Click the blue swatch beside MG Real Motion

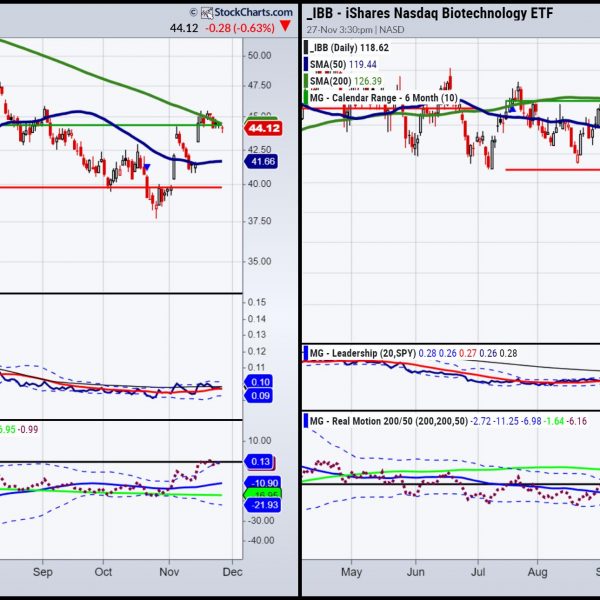(x=306, y=421)
